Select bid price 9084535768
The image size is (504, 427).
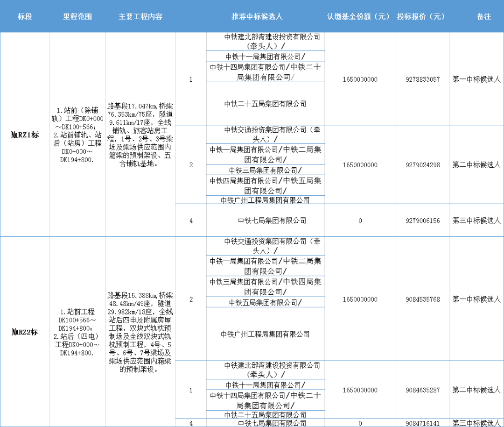point(423,299)
